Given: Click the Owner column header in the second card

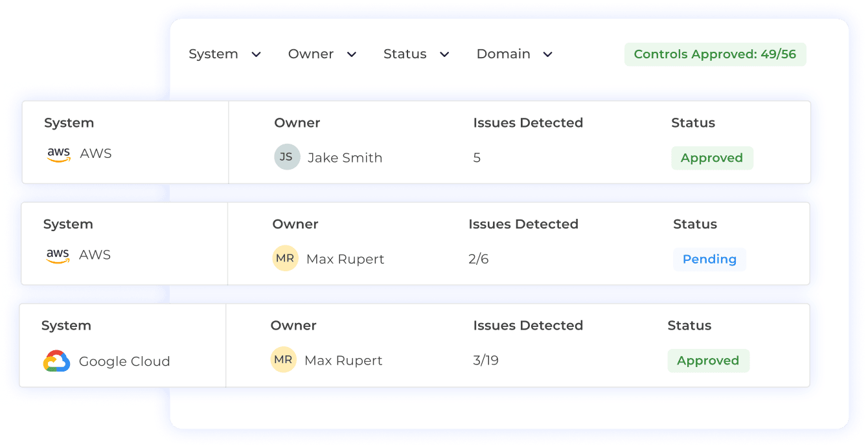Looking at the screenshot, I should (295, 224).
